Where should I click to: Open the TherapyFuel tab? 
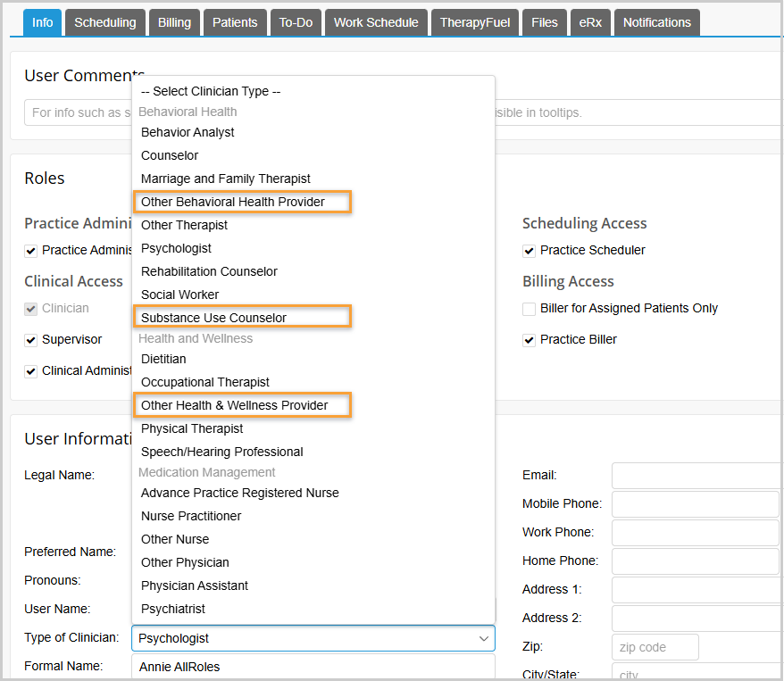(x=474, y=22)
